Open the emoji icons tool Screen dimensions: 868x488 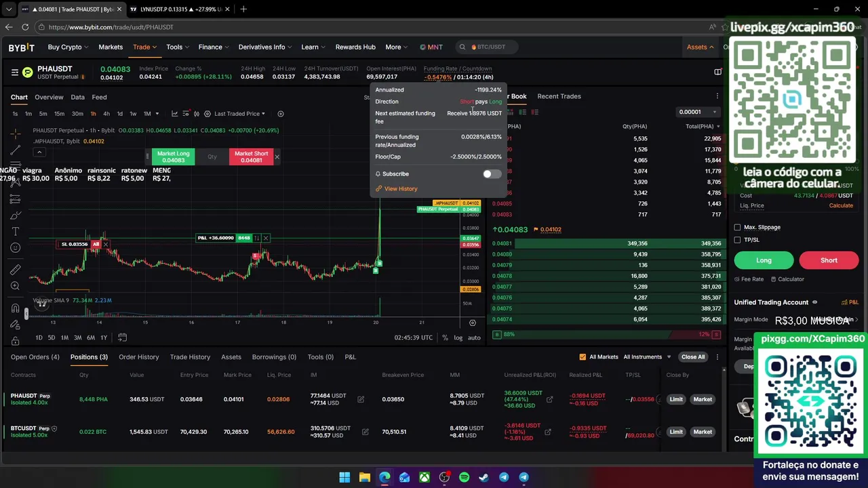click(15, 248)
